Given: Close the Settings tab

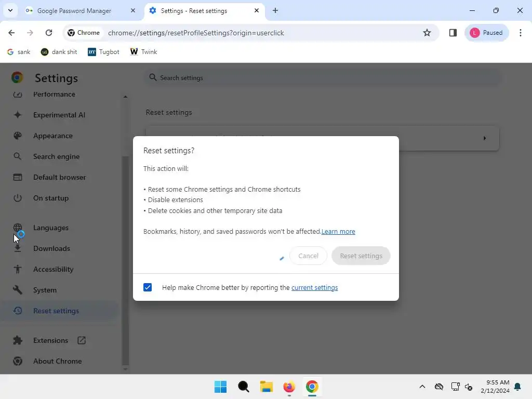Looking at the screenshot, I should [x=257, y=10].
